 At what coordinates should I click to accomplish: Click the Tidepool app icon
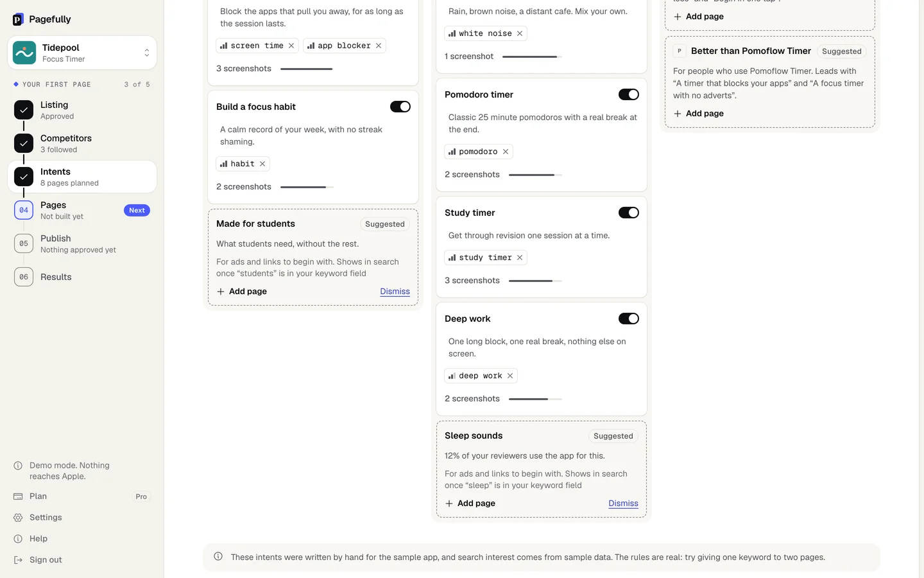[24, 53]
